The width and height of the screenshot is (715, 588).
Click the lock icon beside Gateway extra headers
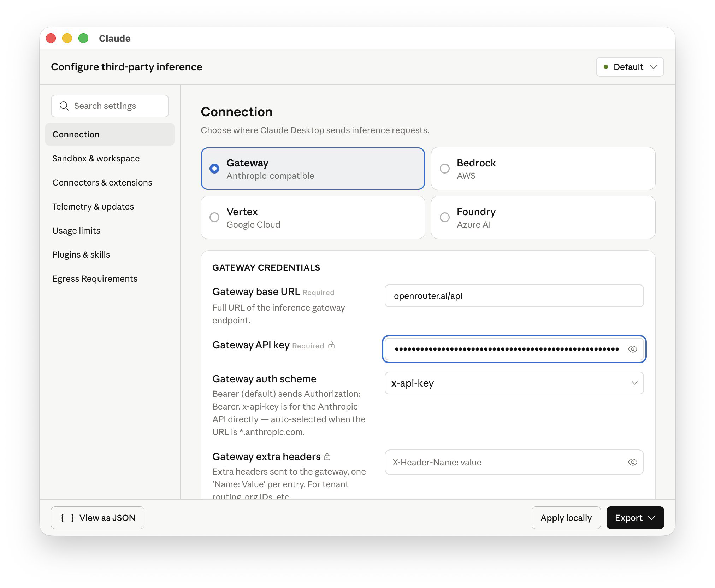pyautogui.click(x=327, y=457)
